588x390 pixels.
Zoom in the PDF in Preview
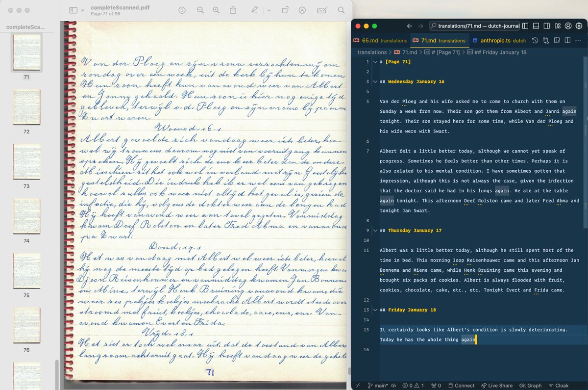coord(216,10)
